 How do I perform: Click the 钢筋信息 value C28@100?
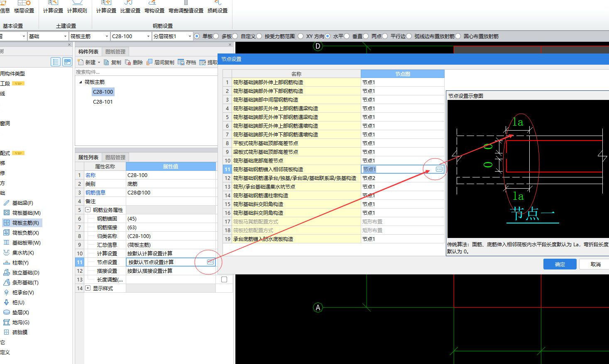point(171,192)
